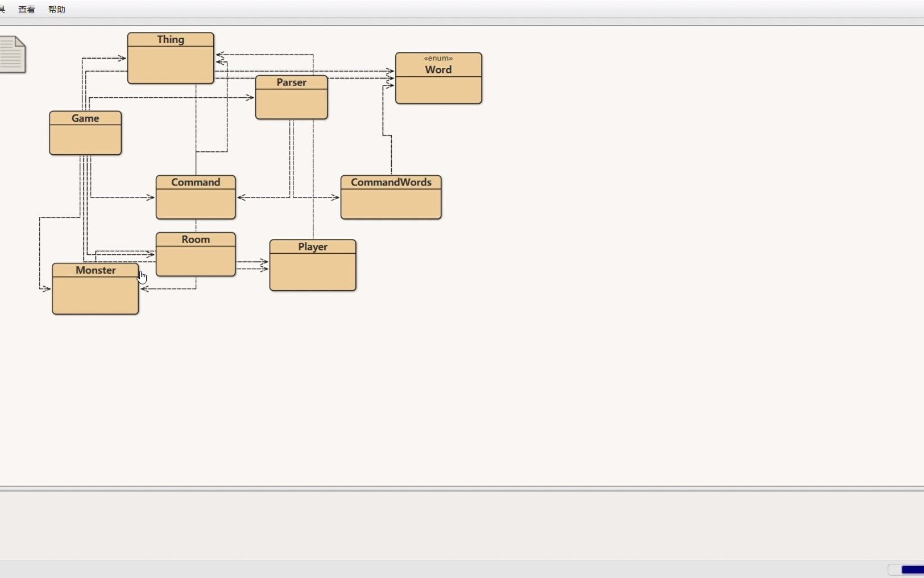
Task: Select the Parser class box
Action: tap(292, 97)
